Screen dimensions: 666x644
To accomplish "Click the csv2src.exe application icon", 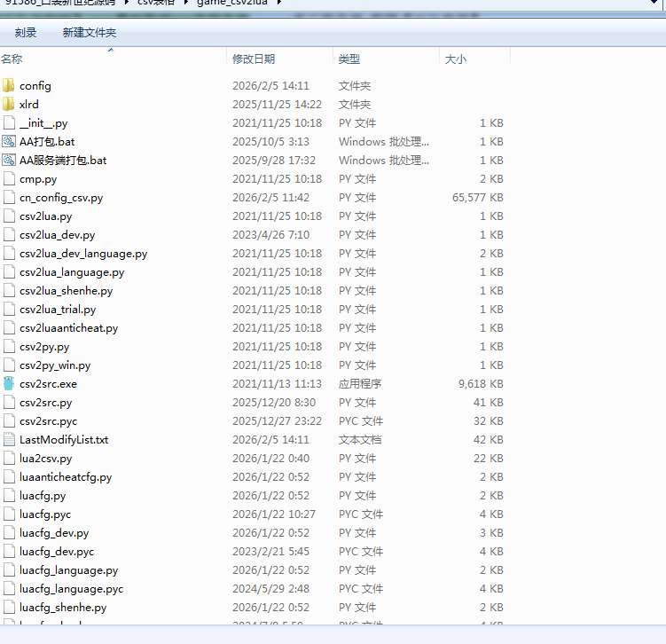I will click(9, 384).
